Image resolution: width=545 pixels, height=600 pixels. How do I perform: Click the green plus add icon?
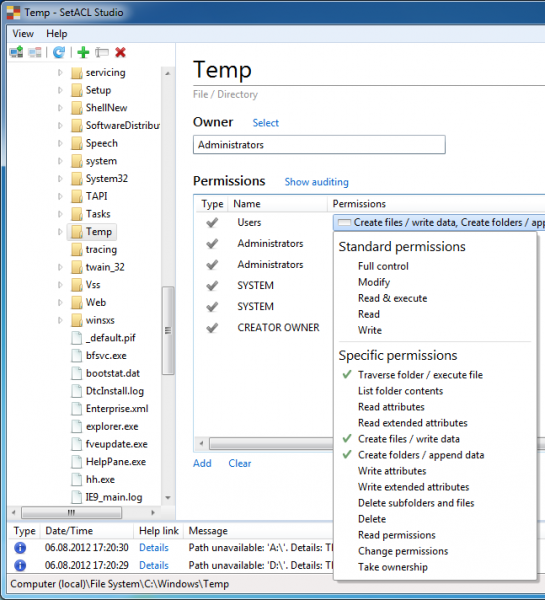pyautogui.click(x=83, y=52)
